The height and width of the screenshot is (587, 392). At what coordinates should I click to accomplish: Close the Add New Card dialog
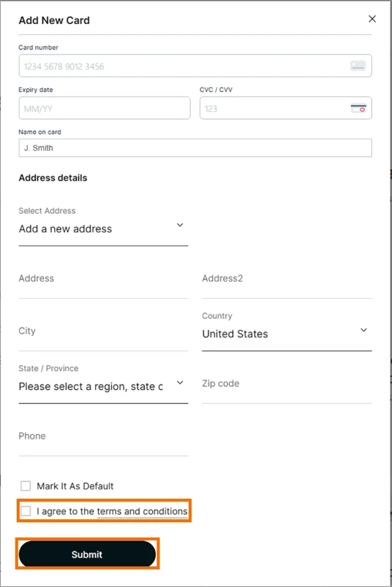pos(372,19)
